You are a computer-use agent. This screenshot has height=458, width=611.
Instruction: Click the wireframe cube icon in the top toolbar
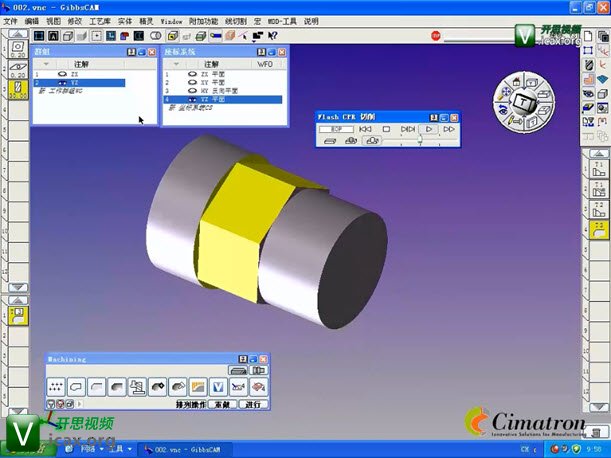(68, 36)
